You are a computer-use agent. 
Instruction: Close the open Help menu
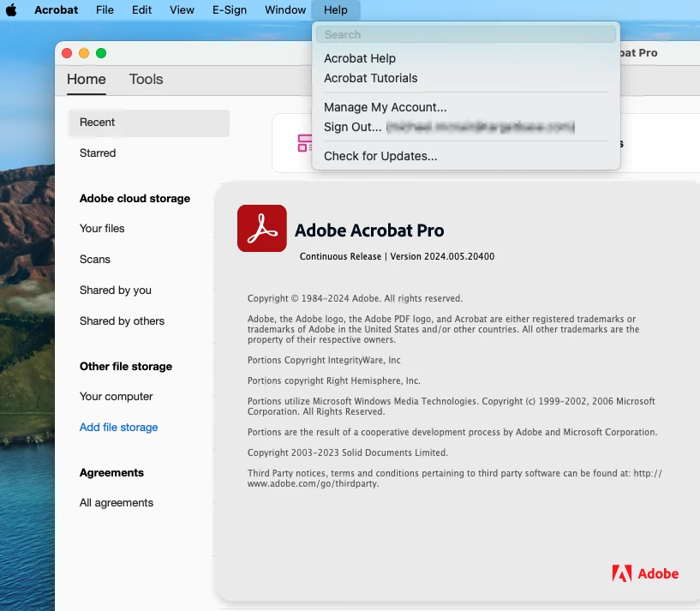336,9
